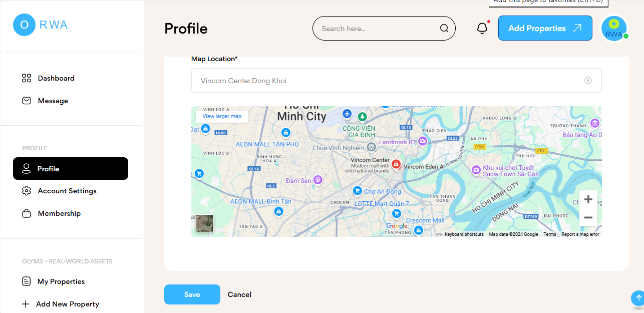This screenshot has height=313, width=644.
Task: Open the map Terms link
Action: (550, 234)
